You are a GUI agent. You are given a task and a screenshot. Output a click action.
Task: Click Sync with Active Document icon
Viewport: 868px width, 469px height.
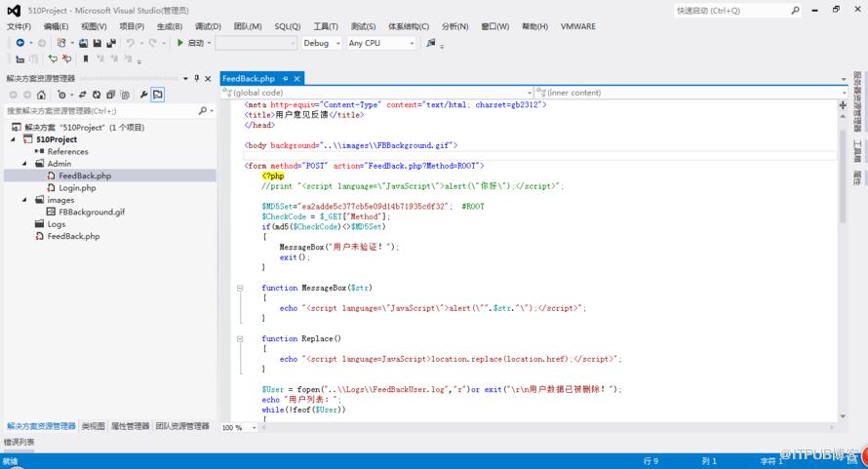click(x=83, y=95)
